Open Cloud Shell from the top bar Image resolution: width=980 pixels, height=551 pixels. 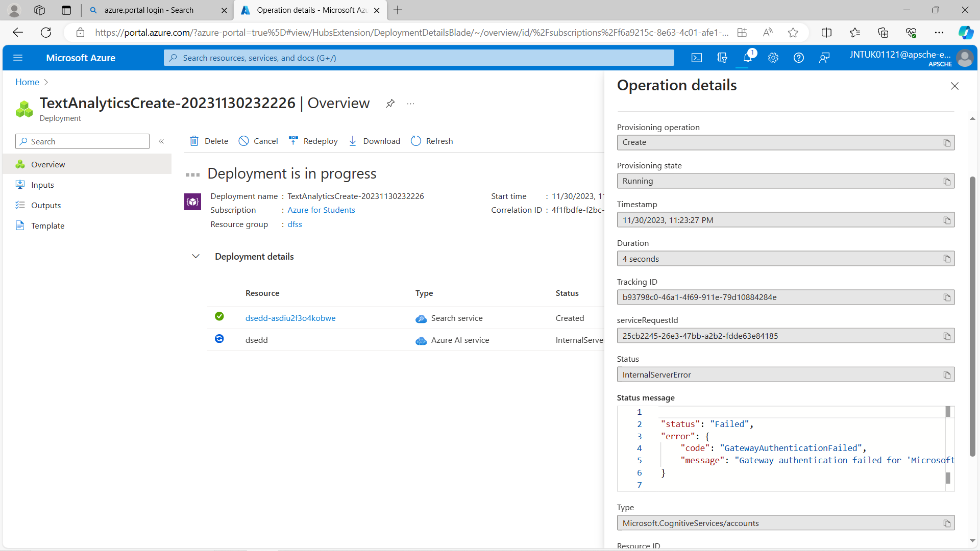point(697,58)
